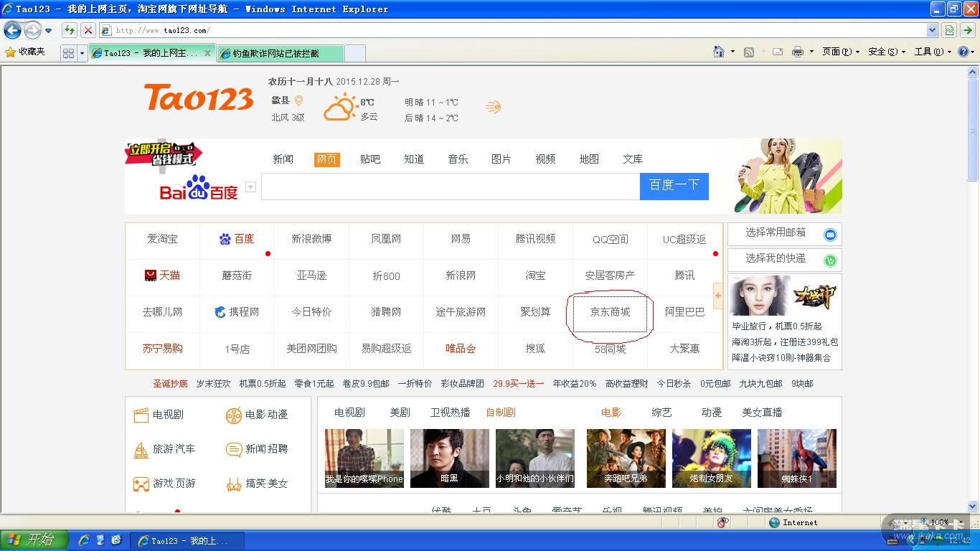Click the blue Help question mark icon

coord(963,52)
